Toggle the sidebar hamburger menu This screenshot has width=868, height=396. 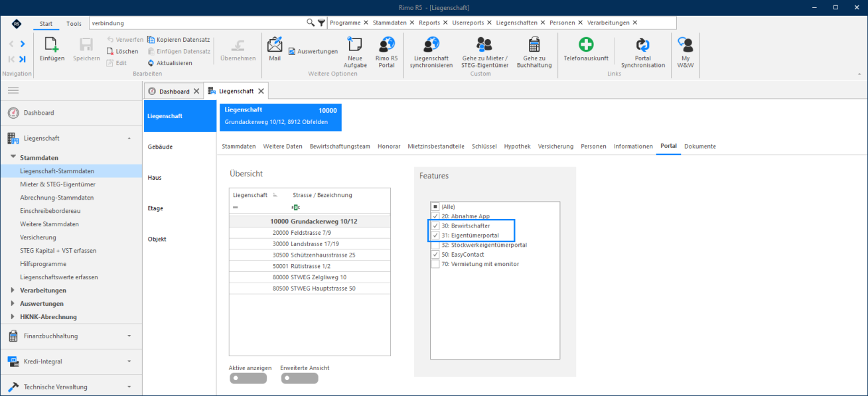click(13, 90)
